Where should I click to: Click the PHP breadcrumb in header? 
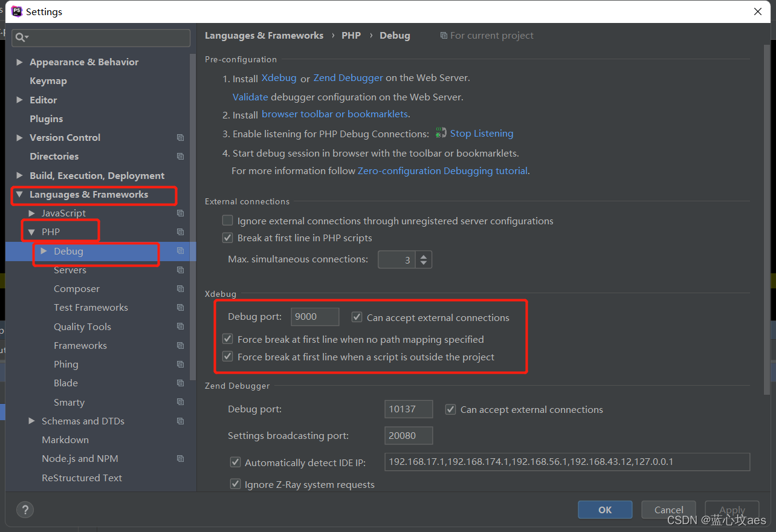pyautogui.click(x=351, y=36)
